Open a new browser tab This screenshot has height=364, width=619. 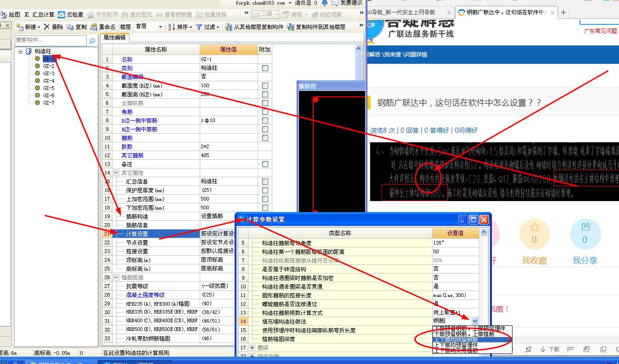click(563, 13)
